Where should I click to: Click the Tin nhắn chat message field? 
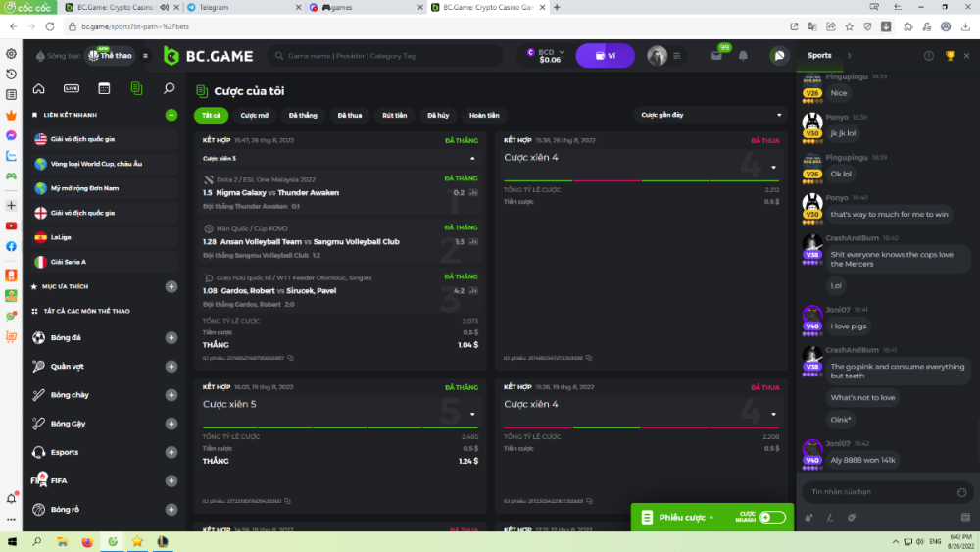[x=877, y=491]
